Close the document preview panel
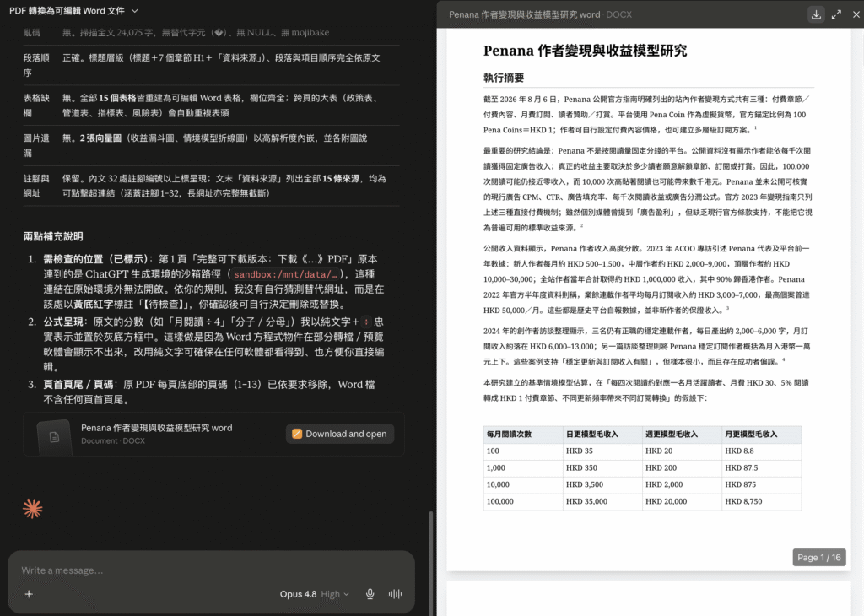 point(856,14)
